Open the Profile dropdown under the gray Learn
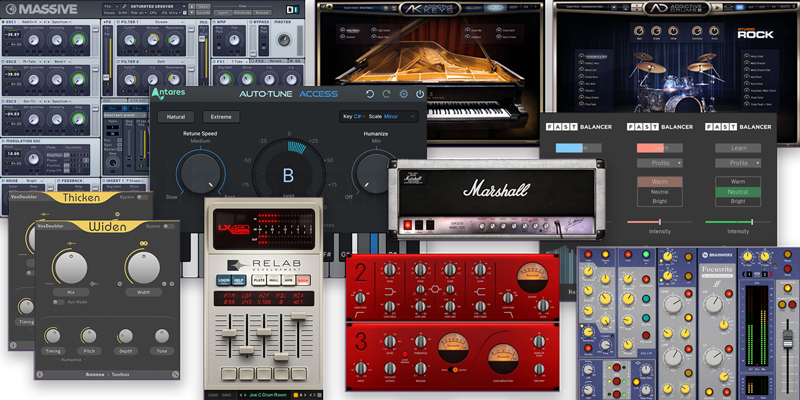Screen dimensions: 800x400 coord(738,163)
